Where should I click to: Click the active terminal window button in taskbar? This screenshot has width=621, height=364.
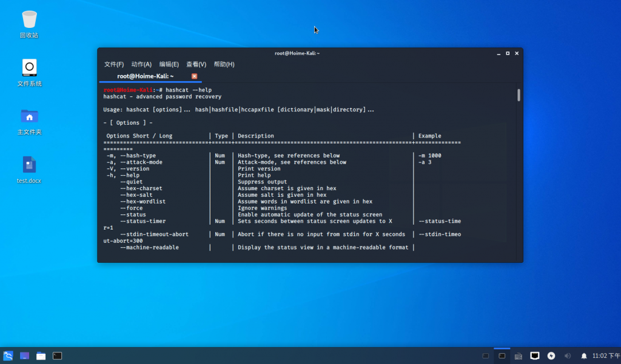(x=502, y=356)
